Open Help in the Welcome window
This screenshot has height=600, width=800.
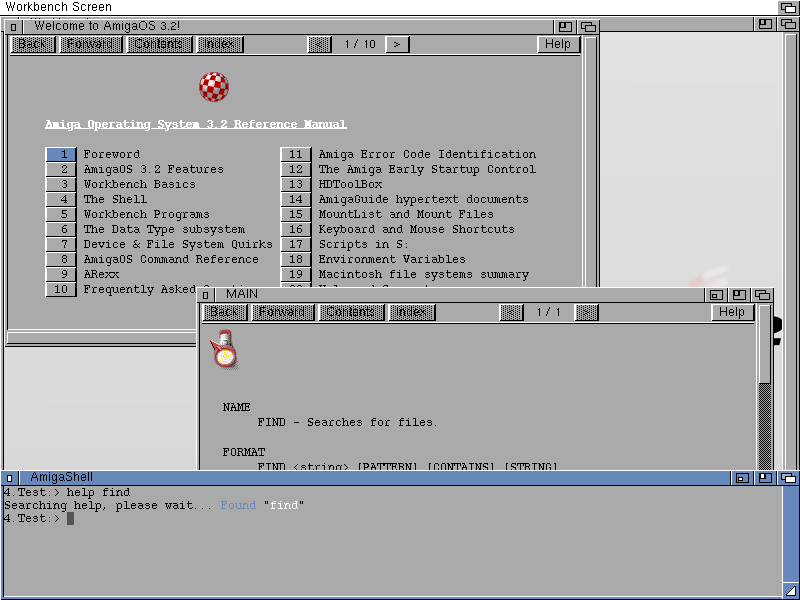coord(558,44)
